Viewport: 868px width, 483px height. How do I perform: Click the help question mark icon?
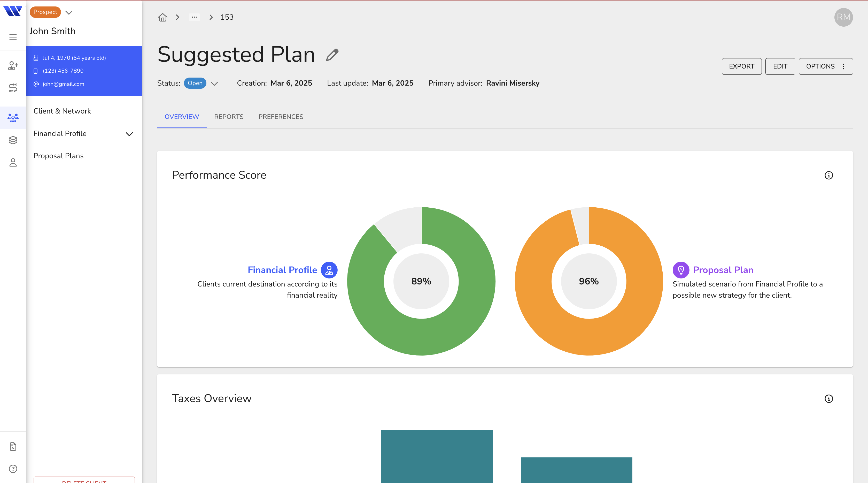tap(13, 469)
